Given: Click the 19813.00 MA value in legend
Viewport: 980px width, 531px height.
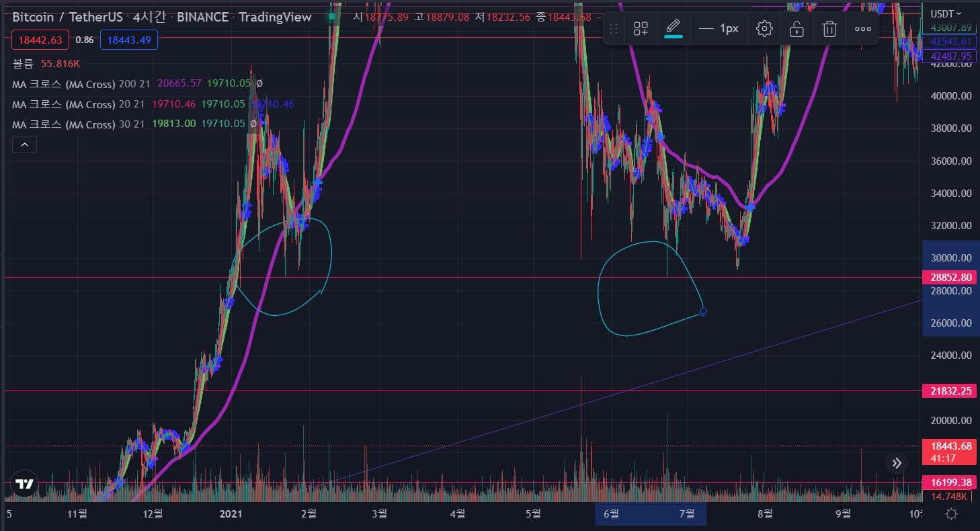Looking at the screenshot, I should tap(174, 124).
